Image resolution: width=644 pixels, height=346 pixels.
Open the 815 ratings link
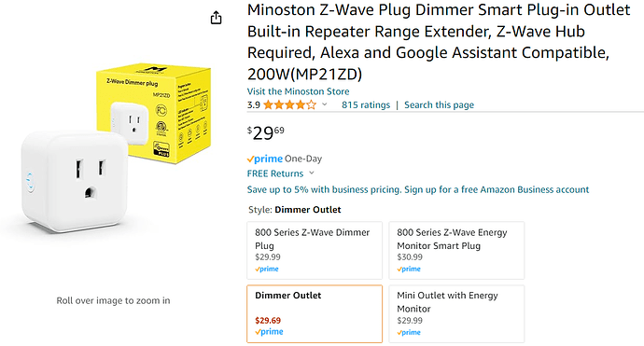(x=366, y=105)
